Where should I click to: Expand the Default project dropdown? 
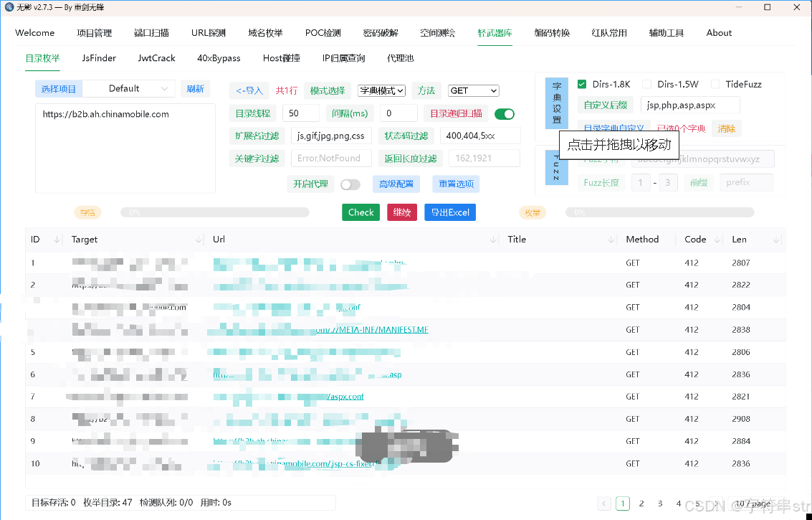[x=130, y=87]
